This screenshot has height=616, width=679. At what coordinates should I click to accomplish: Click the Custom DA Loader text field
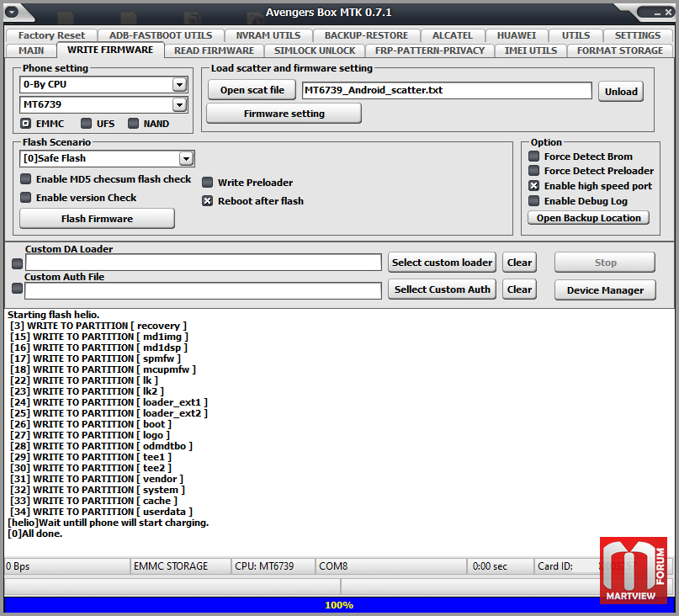coord(204,263)
